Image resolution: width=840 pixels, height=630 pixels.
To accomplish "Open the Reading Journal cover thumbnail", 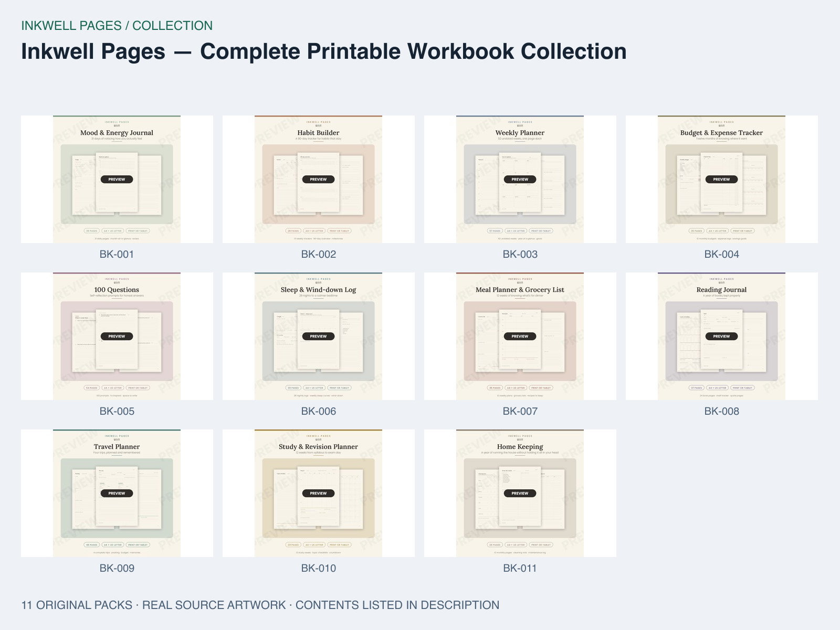I will point(721,336).
